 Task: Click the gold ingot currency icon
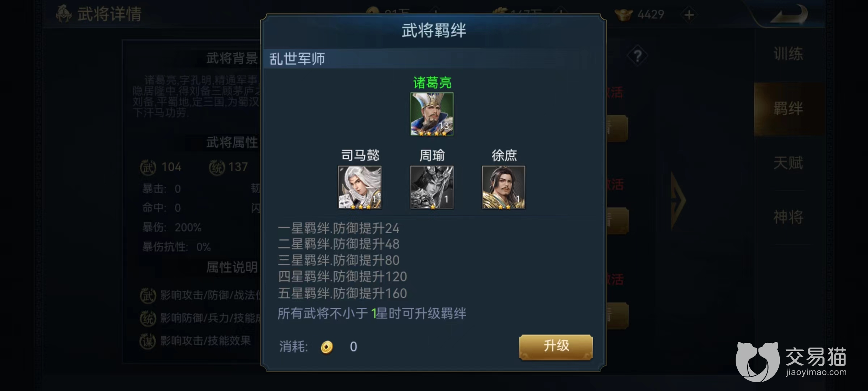624,14
